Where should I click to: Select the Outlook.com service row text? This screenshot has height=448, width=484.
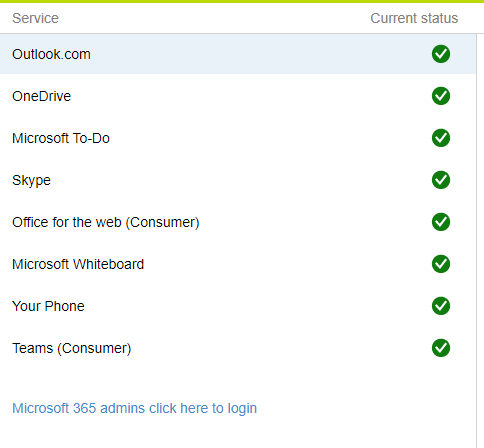pyautogui.click(x=51, y=54)
